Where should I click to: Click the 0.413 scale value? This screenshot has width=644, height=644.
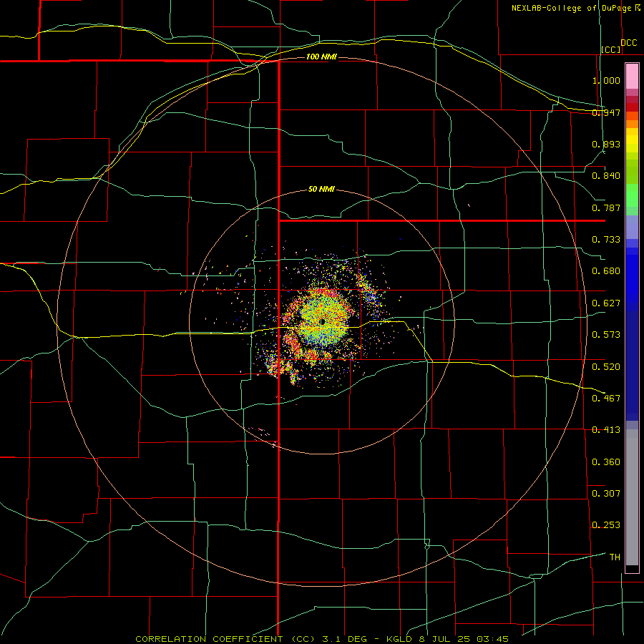[x=606, y=430]
